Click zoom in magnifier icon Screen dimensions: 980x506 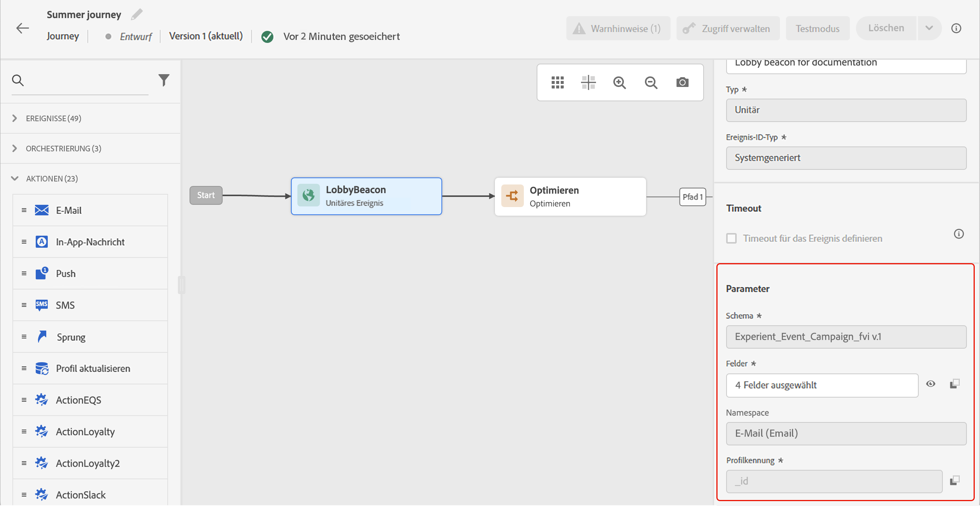(x=619, y=82)
